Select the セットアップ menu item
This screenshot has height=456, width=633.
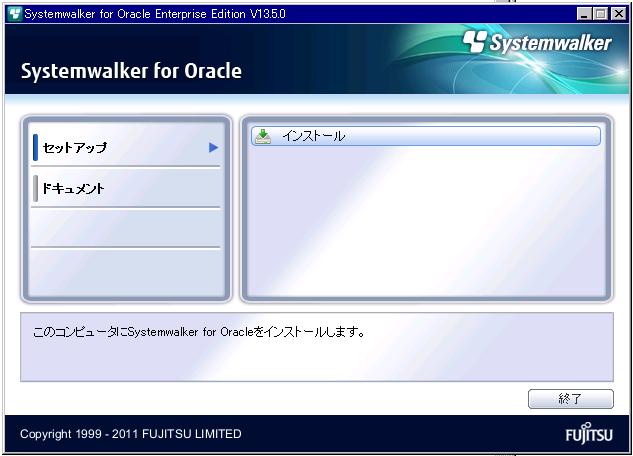tap(126, 147)
